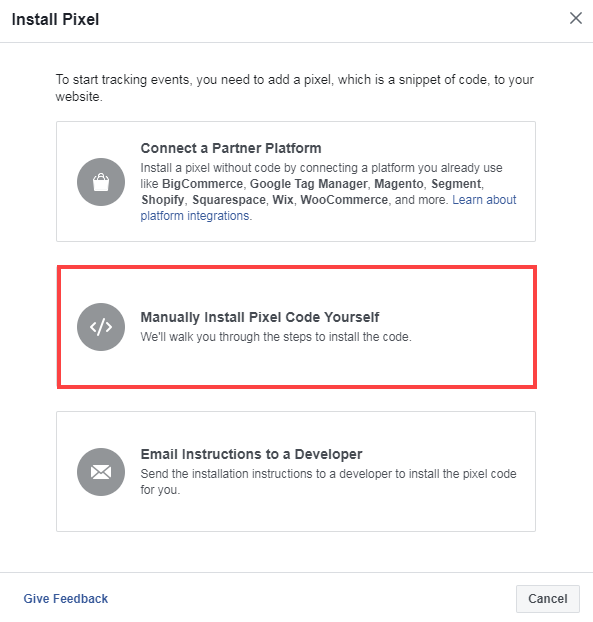Pick Email Instructions to a Developer heading
Screen dimensions: 593x622
coord(251,454)
